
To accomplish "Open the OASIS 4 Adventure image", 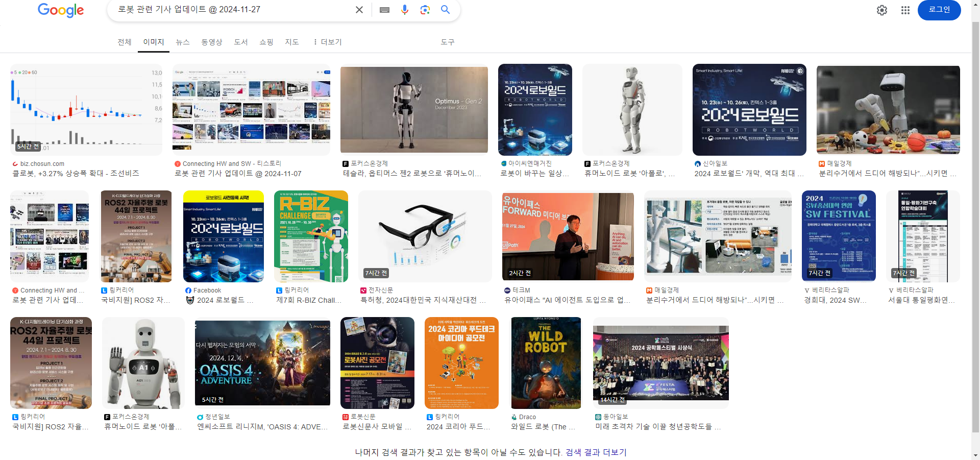I will pyautogui.click(x=262, y=363).
